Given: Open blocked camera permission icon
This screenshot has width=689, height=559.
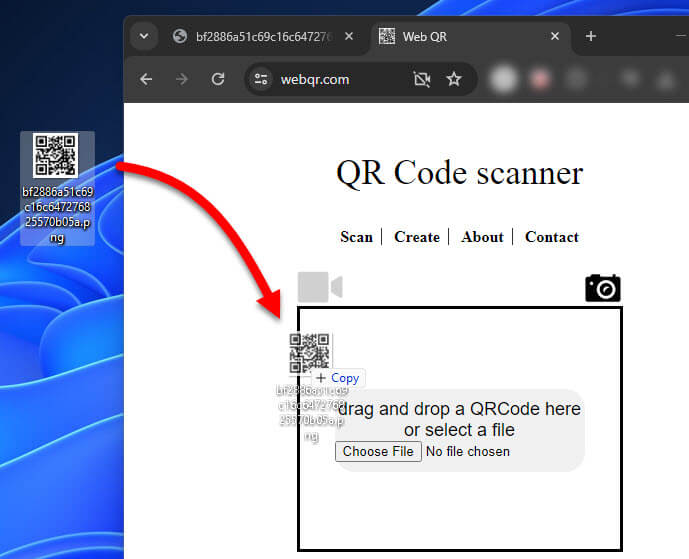Looking at the screenshot, I should click(422, 80).
